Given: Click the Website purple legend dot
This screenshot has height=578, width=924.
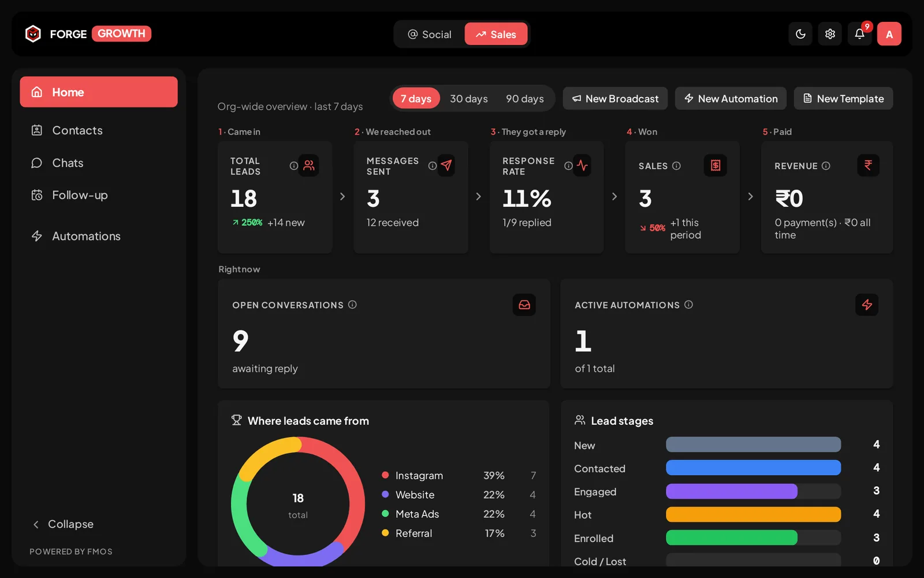Looking at the screenshot, I should click(385, 494).
